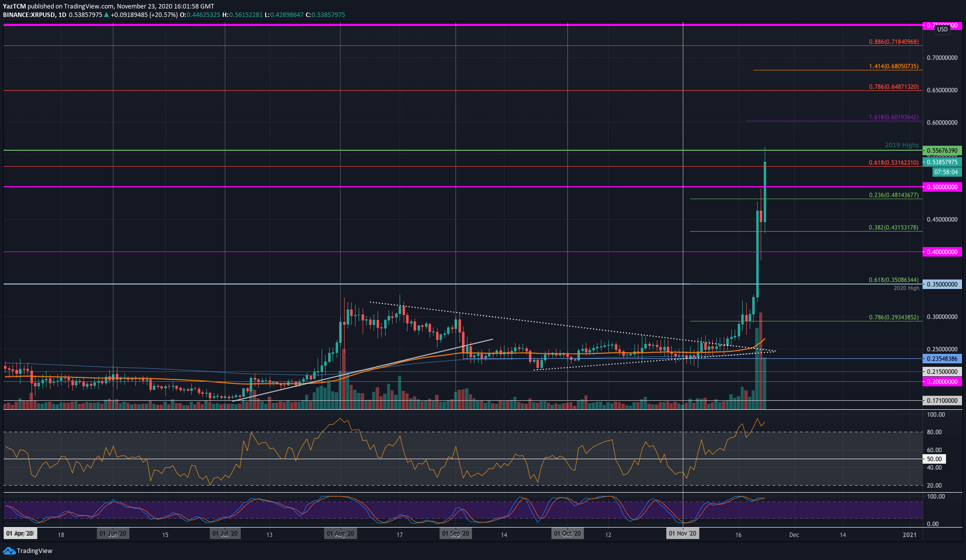
Task: Click the '01 Apr '20' date marker
Action: [x=20, y=534]
